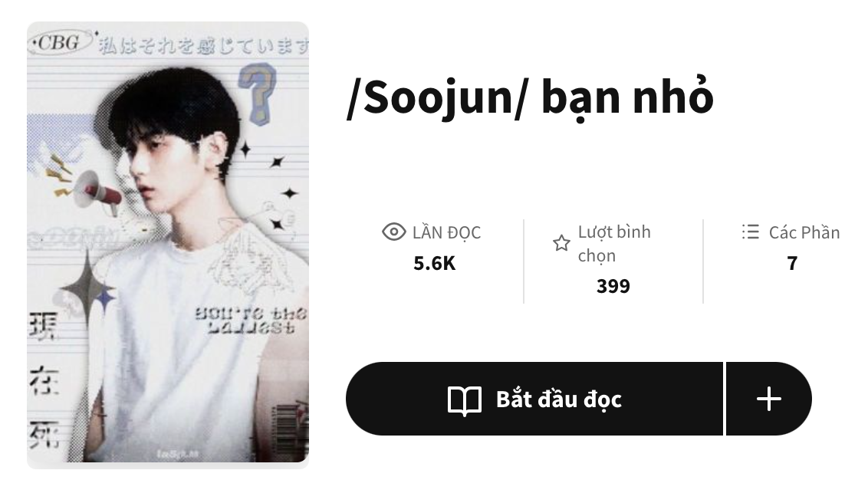Click the 5.6K reads count
Image resolution: width=868 pixels, height=480 pixels.
(x=435, y=264)
